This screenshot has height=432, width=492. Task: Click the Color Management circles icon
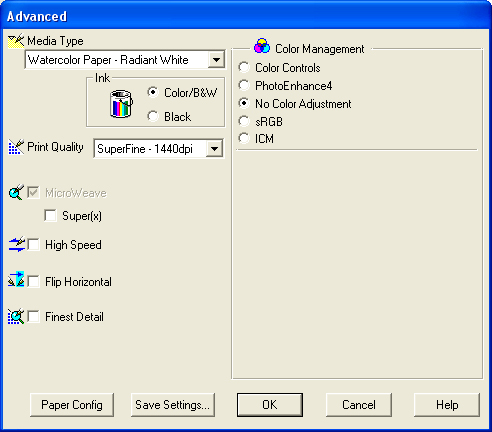coord(262,46)
